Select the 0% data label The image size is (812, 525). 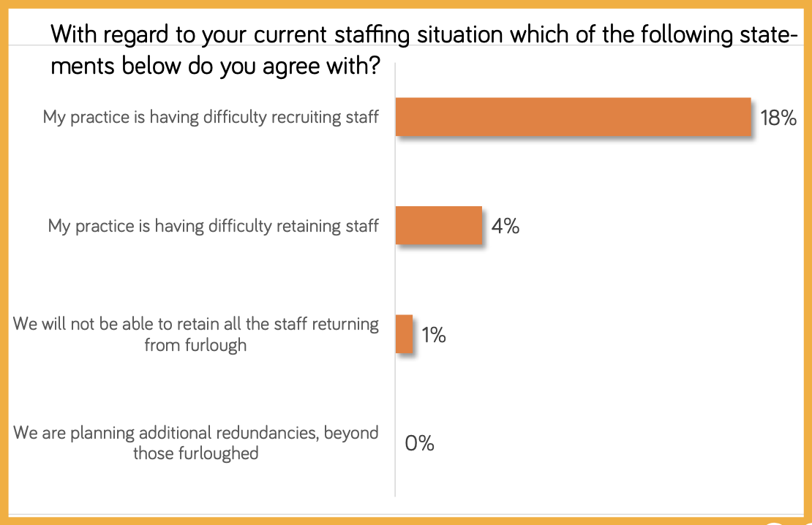point(419,443)
